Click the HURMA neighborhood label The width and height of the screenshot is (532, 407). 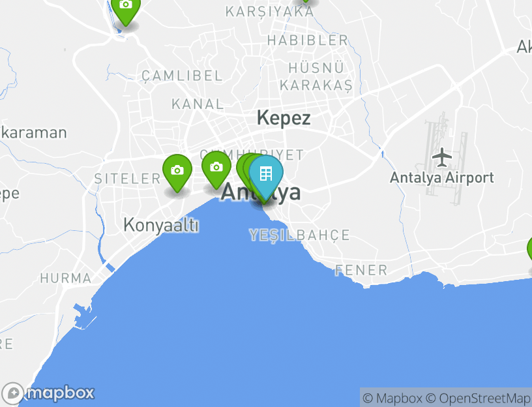[x=66, y=279]
